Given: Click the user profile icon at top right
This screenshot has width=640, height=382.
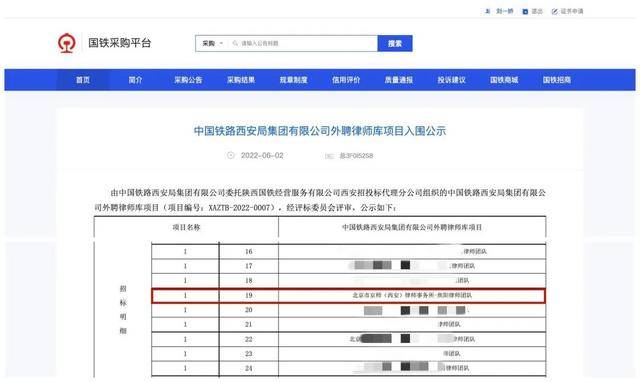Looking at the screenshot, I should click(487, 11).
